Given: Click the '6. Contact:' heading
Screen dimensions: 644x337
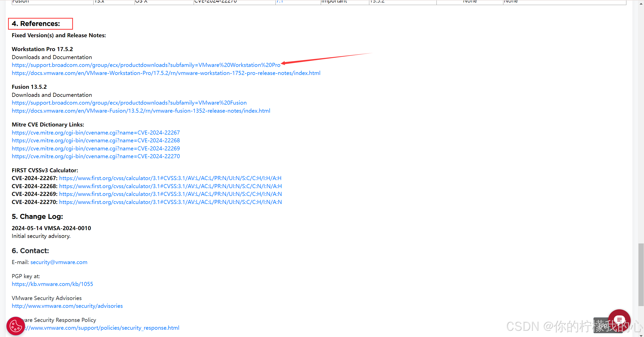Looking at the screenshot, I should [x=30, y=251].
